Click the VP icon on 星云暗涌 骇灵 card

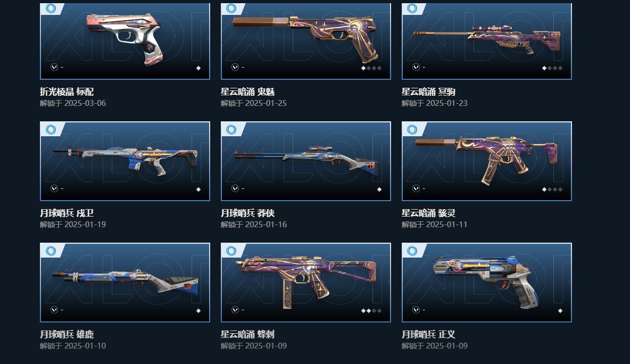[x=416, y=188]
